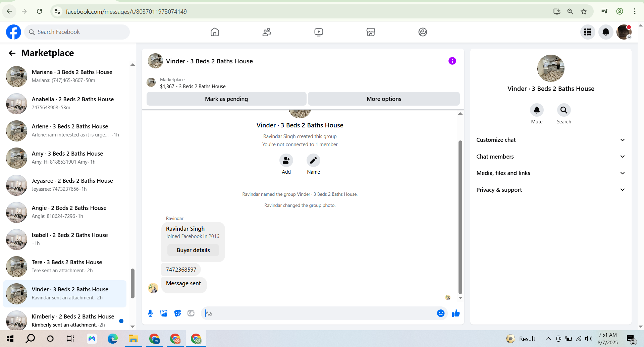The height and width of the screenshot is (347, 644).
Task: Open the Groups icon in Facebook navigation
Action: 423,32
